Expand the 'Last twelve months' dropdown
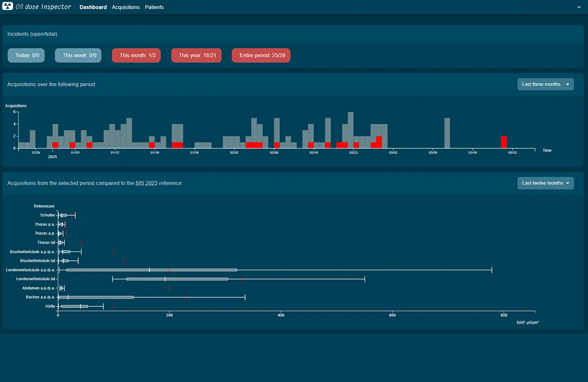This screenshot has width=588, height=382. pos(545,183)
